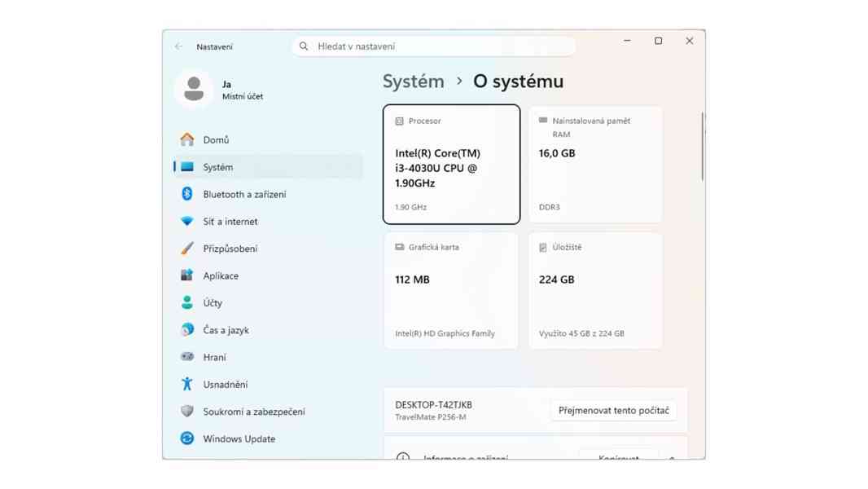This screenshot has width=868, height=489.
Task: Open the Účty section
Action: (x=268, y=302)
